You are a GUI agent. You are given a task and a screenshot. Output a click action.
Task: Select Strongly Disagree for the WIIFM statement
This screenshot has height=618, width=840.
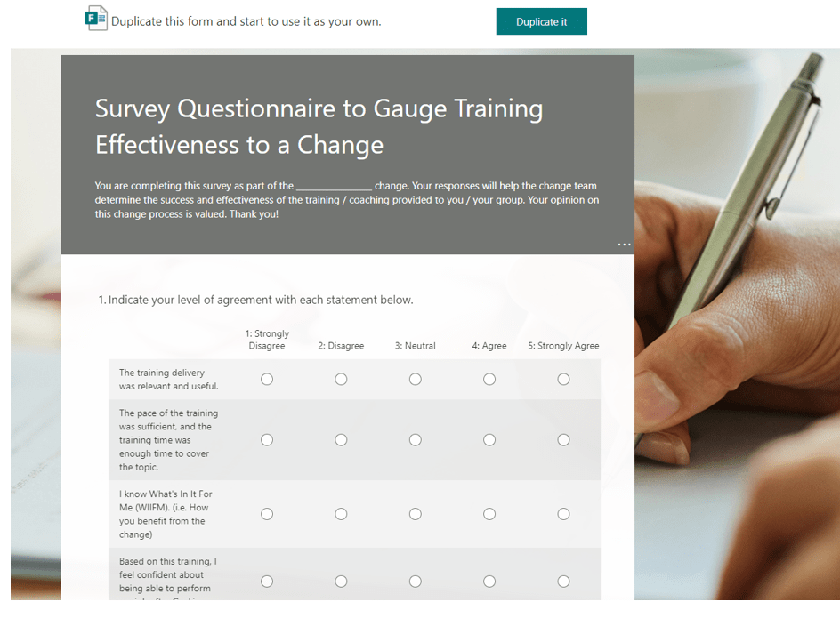coord(267,514)
